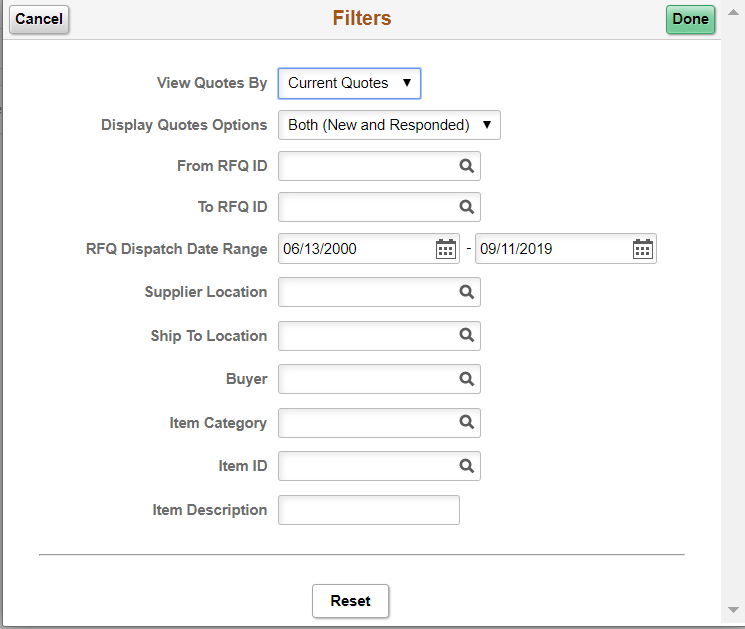The height and width of the screenshot is (629, 745).
Task: Click the scrollbar up arrow
Action: point(733,13)
